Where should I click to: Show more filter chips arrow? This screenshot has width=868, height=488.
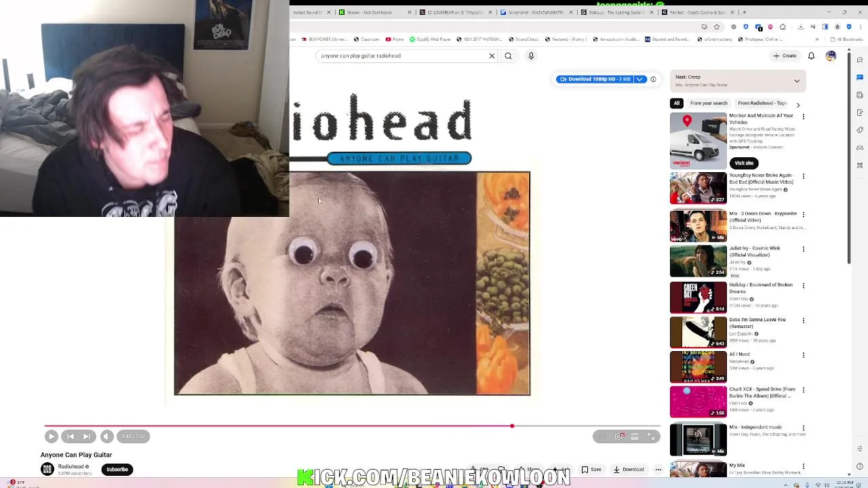tap(798, 105)
